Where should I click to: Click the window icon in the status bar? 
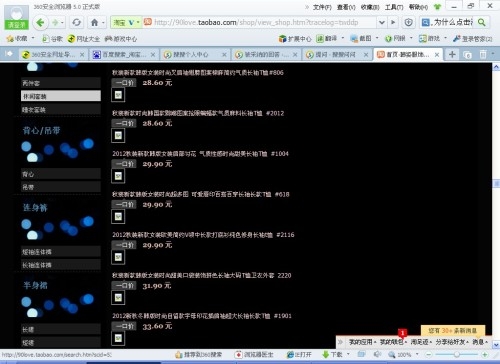361,354
